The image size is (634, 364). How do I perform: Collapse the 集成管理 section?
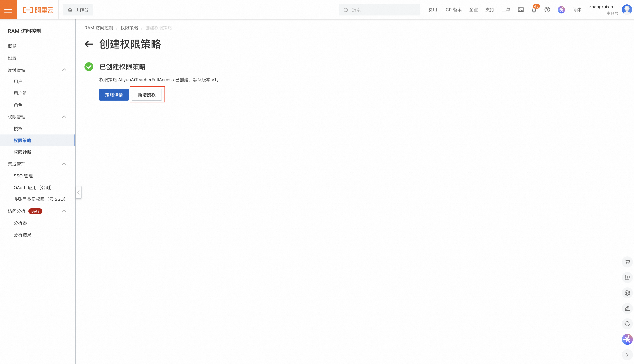point(64,164)
